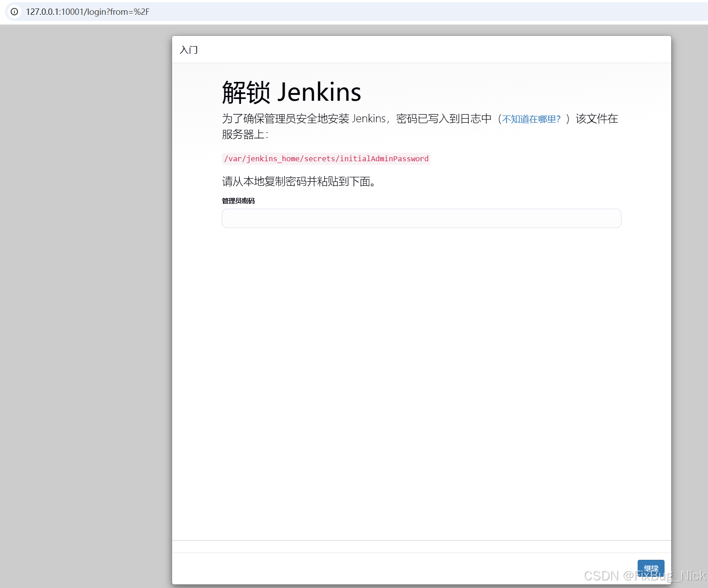Viewport: 708px width, 588px height.
Task: Click the URL 127.0.0.1:10001/login address text
Action: (88, 12)
